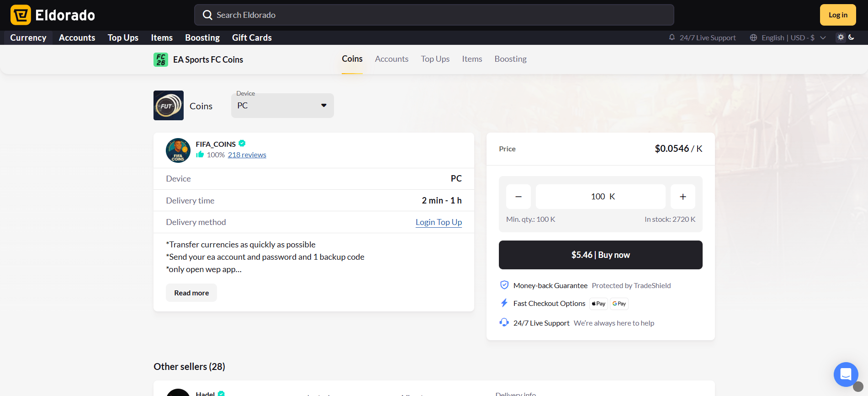Viewport: 868px width, 396px height.
Task: Click the Eldorado logo icon
Action: pos(21,15)
